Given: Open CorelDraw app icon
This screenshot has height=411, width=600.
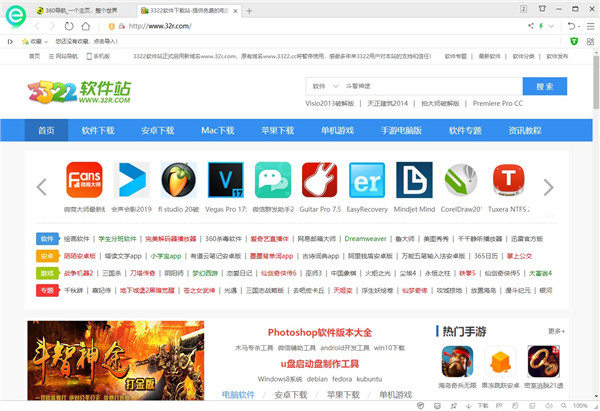Looking at the screenshot, I should coord(461,179).
